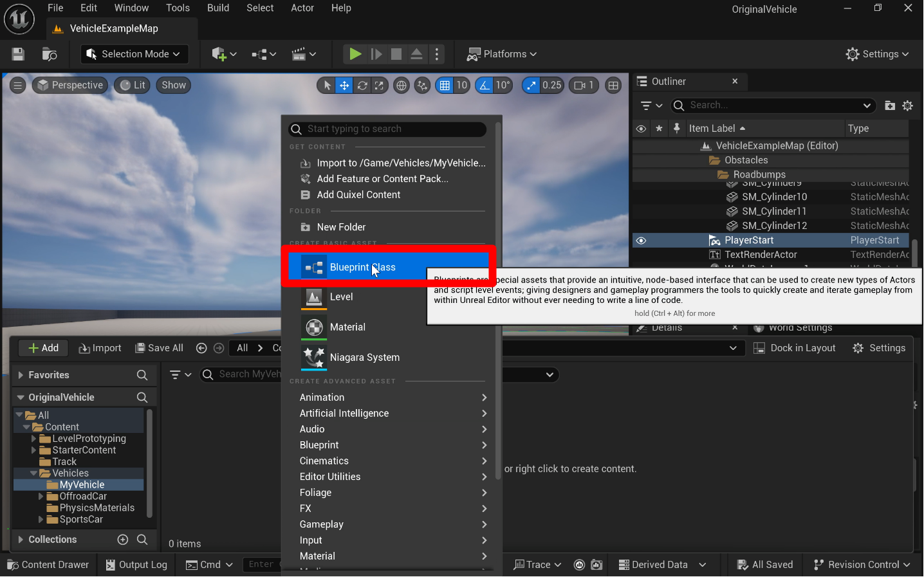The height and width of the screenshot is (577, 924).
Task: Toggle scale snapping icon
Action: point(531,85)
